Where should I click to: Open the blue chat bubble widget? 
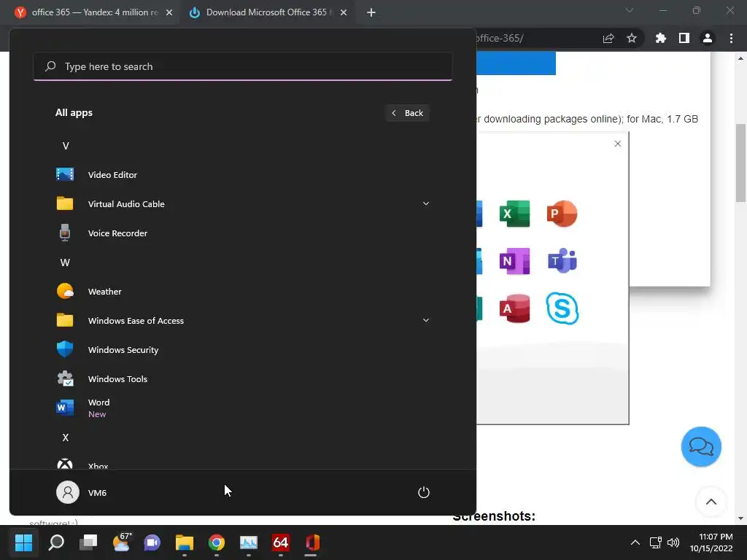tap(701, 447)
